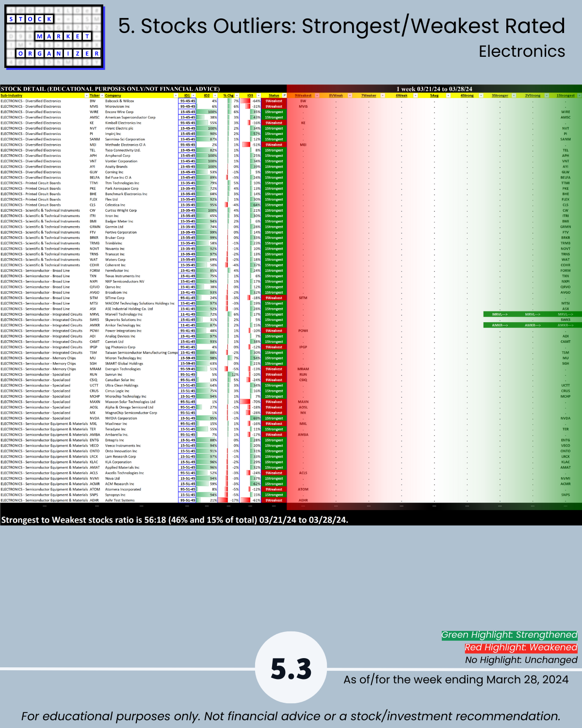Open the Company column filter dropdown
582x728 pixels.
point(176,96)
